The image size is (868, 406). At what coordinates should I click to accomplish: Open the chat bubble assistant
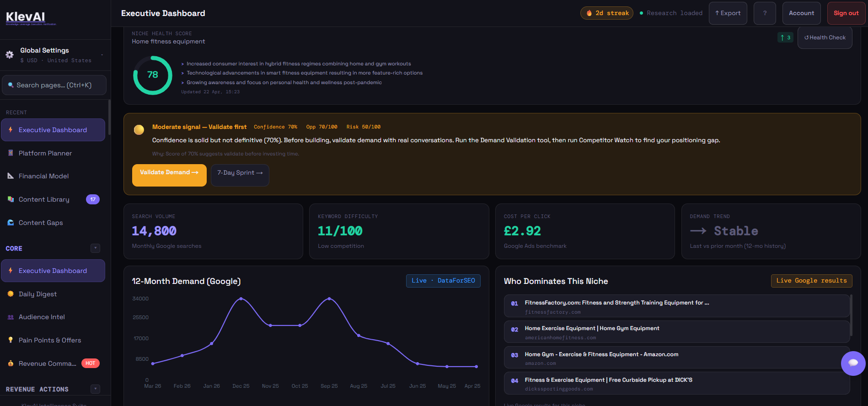tap(853, 363)
